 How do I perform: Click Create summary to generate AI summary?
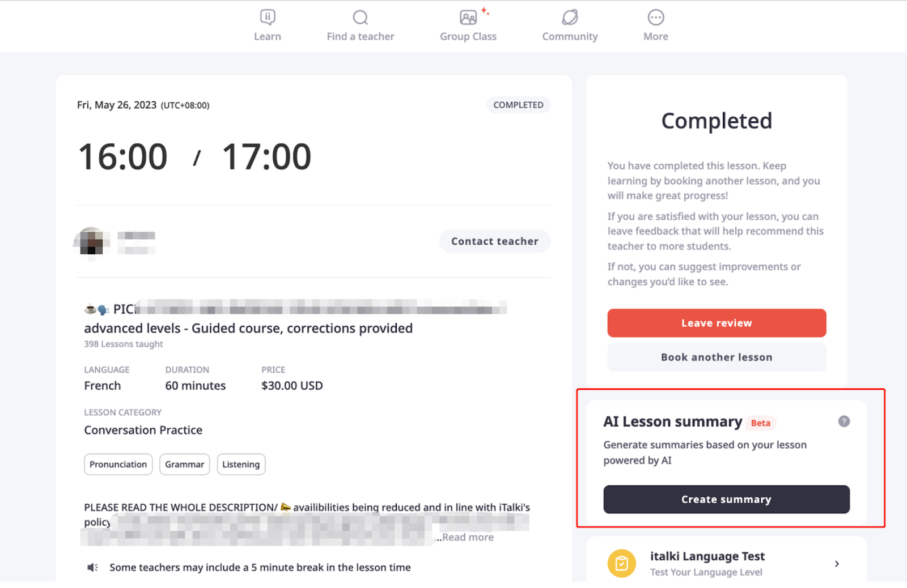[726, 499]
